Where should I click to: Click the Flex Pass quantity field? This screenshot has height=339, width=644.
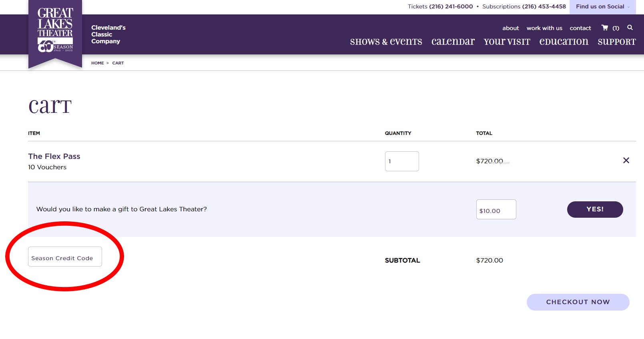tap(401, 161)
